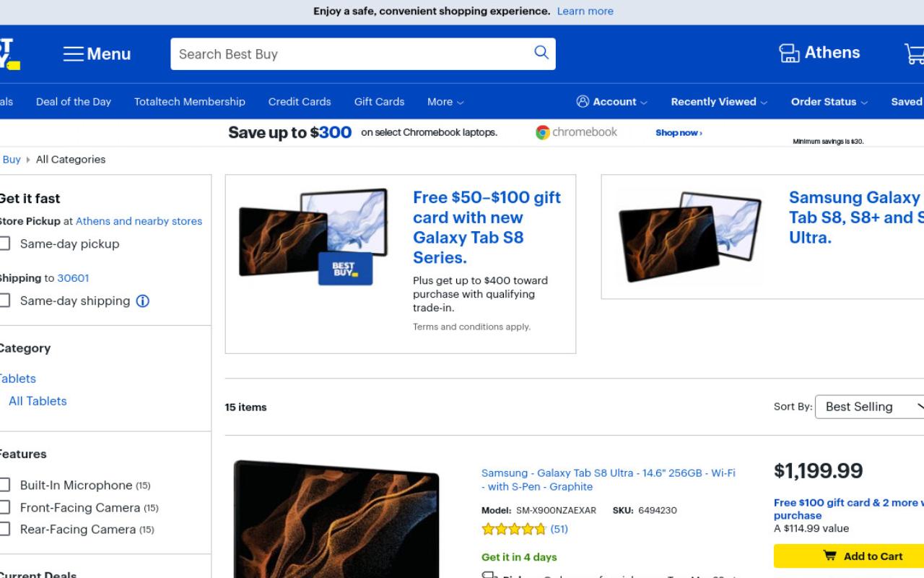Open Saved items in navigation
Viewport: 924px width, 578px height.
coord(907,102)
